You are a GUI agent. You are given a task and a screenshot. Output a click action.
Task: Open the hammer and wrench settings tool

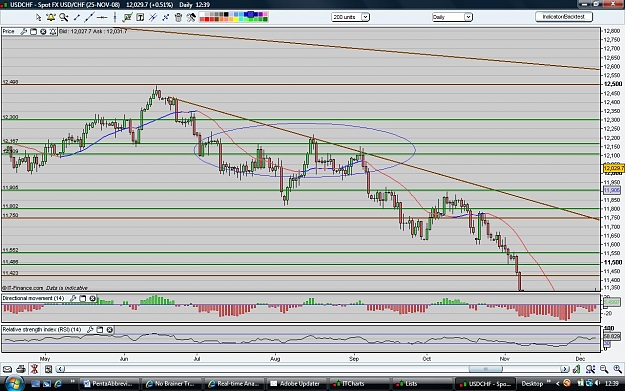191,17
